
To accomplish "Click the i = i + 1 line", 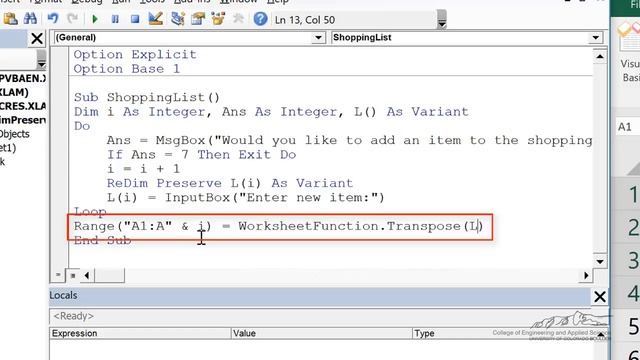I will [143, 169].
